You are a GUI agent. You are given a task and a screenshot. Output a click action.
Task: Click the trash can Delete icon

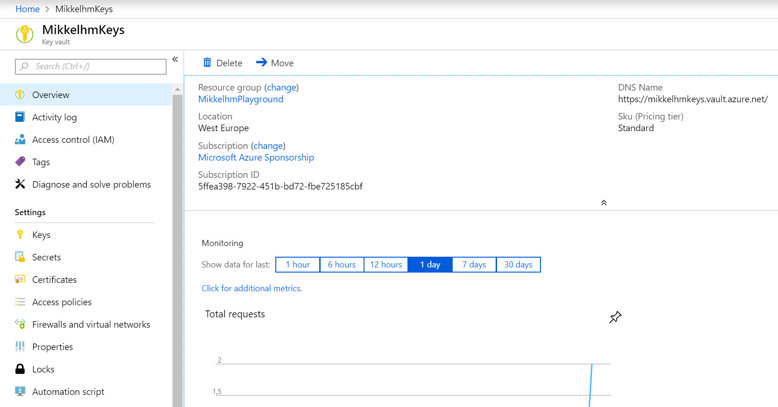tap(207, 63)
